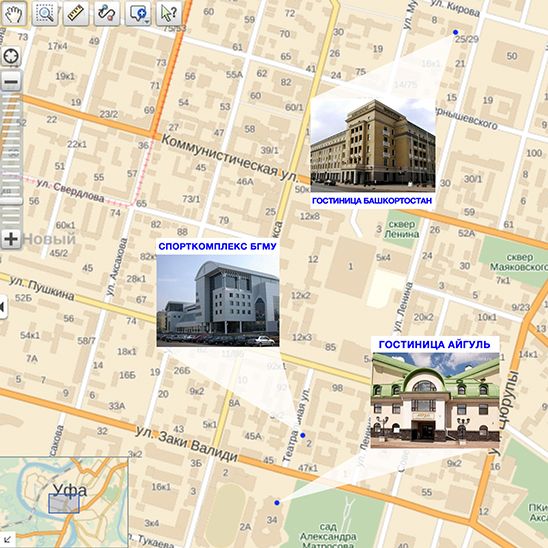Open the add placemark dropdown
The image size is (548, 548).
(x=138, y=14)
